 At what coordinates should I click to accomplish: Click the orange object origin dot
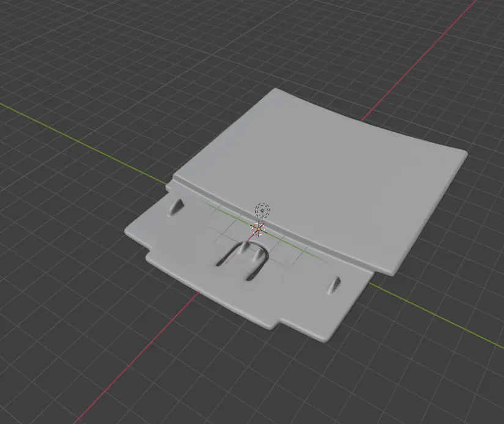pyautogui.click(x=259, y=229)
